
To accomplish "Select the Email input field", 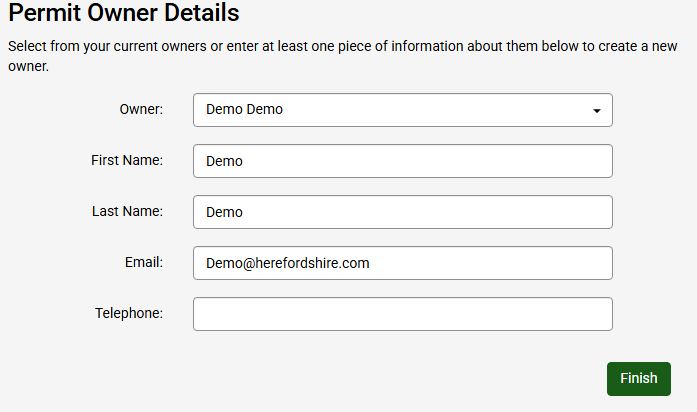I will [402, 263].
